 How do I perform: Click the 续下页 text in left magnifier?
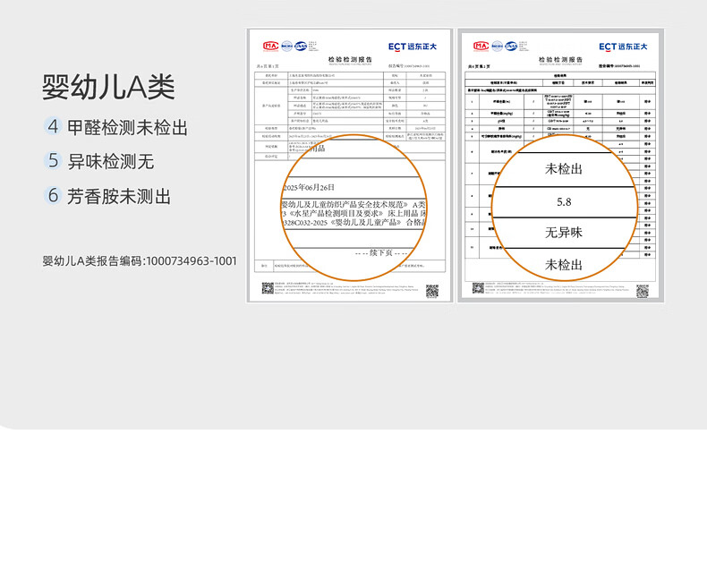pyautogui.click(x=380, y=253)
